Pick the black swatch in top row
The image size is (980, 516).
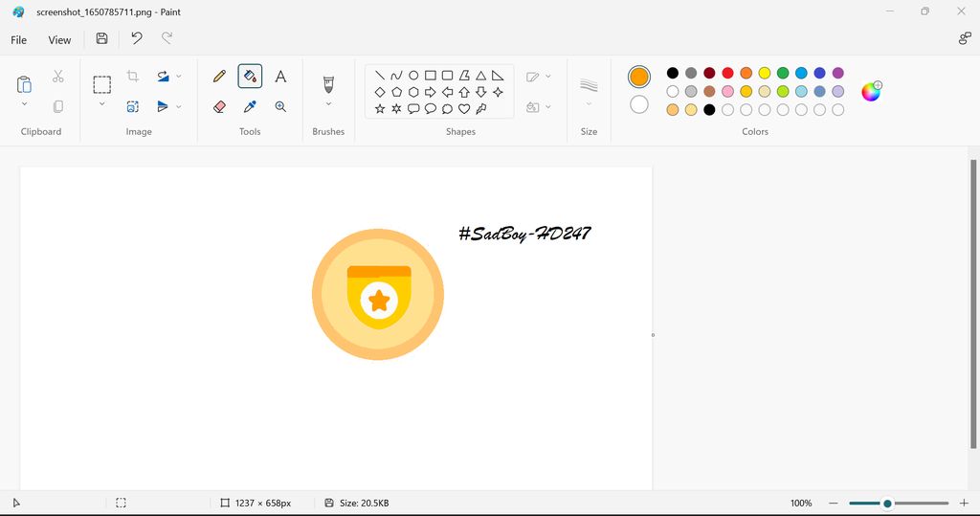673,73
